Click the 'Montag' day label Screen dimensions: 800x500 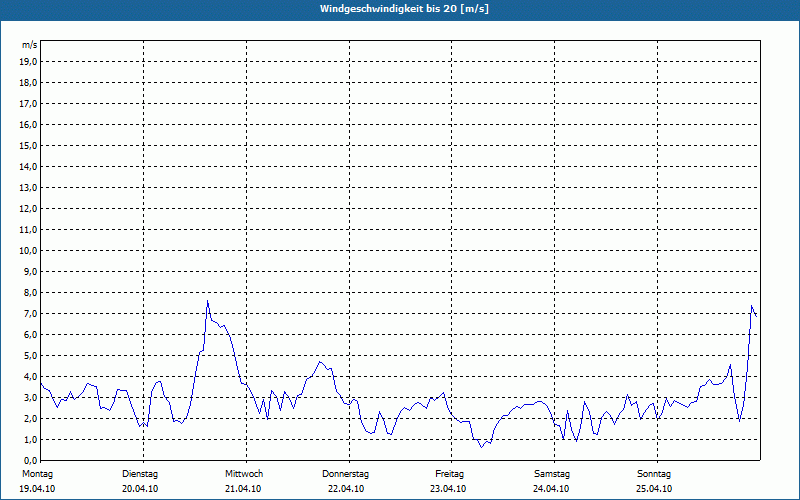point(37,474)
